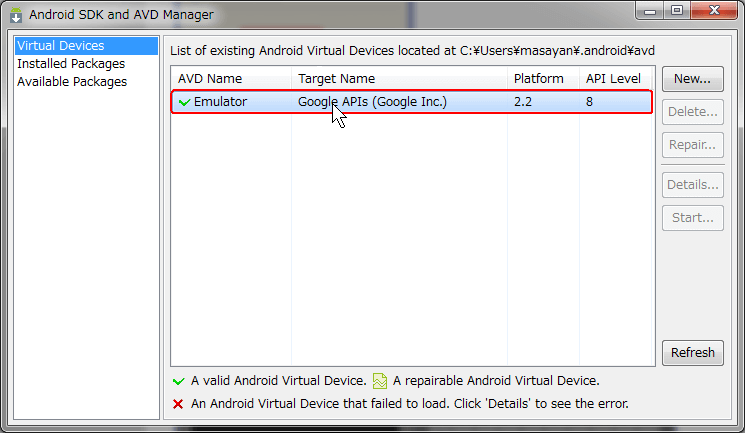
Task: Open the Available Packages section
Action: tap(72, 82)
